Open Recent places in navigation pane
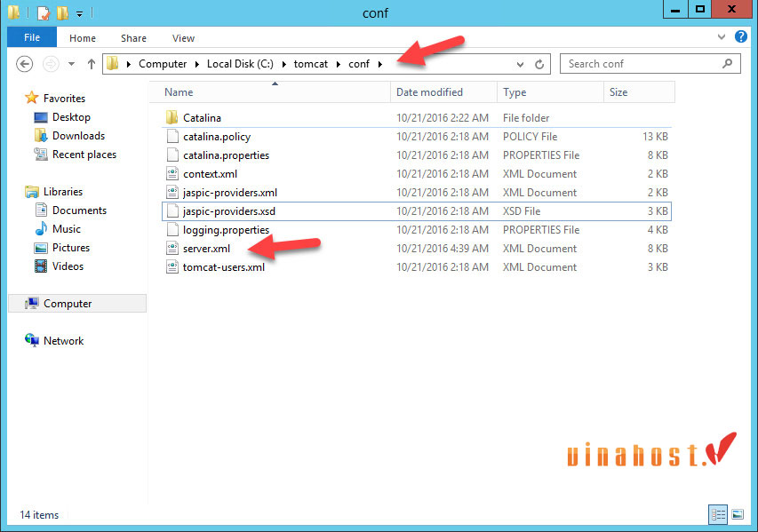The image size is (758, 532). 84,155
